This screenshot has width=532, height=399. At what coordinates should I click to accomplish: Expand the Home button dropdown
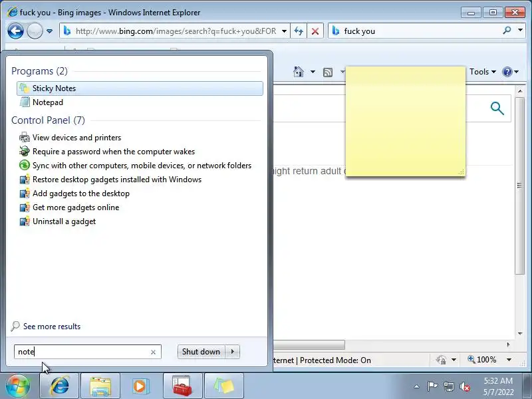(x=313, y=72)
